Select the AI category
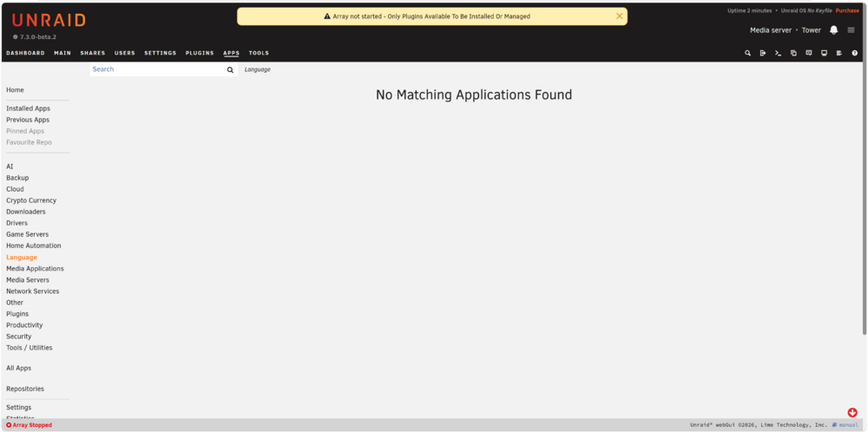Image resolution: width=868 pixels, height=432 pixels. [10, 167]
